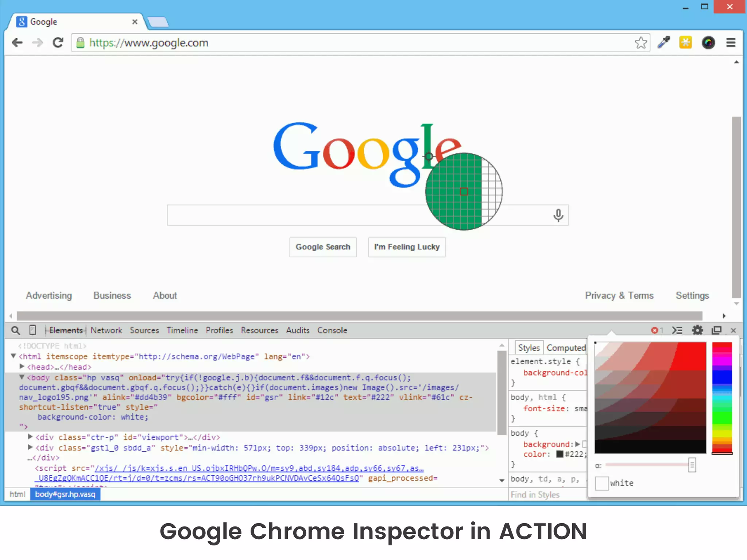Click the Elements panel scrollbar down arrow
The width and height of the screenshot is (747, 560).
(x=502, y=481)
